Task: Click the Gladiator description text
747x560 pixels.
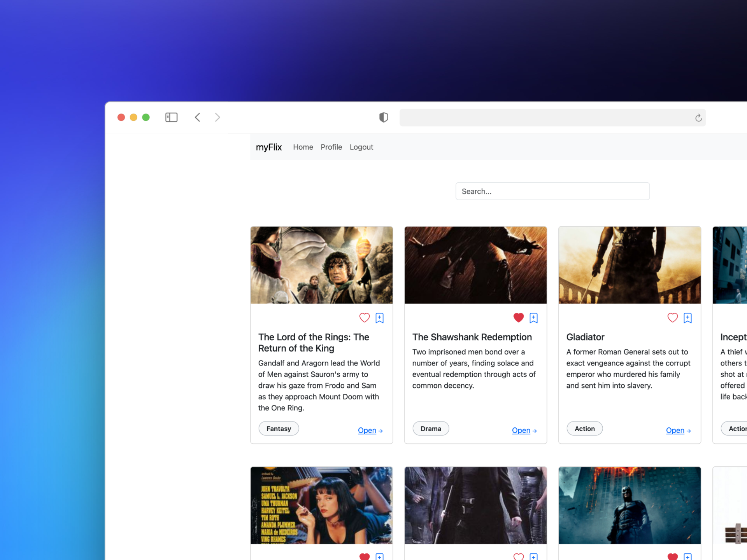Action: click(x=628, y=369)
